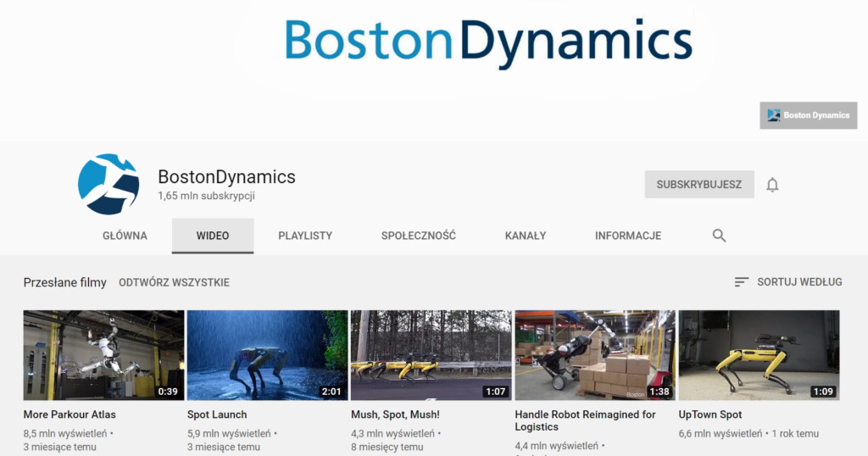Switch to the SPOŁECZNOŚĆ tab
This screenshot has height=456, width=868.
(419, 236)
